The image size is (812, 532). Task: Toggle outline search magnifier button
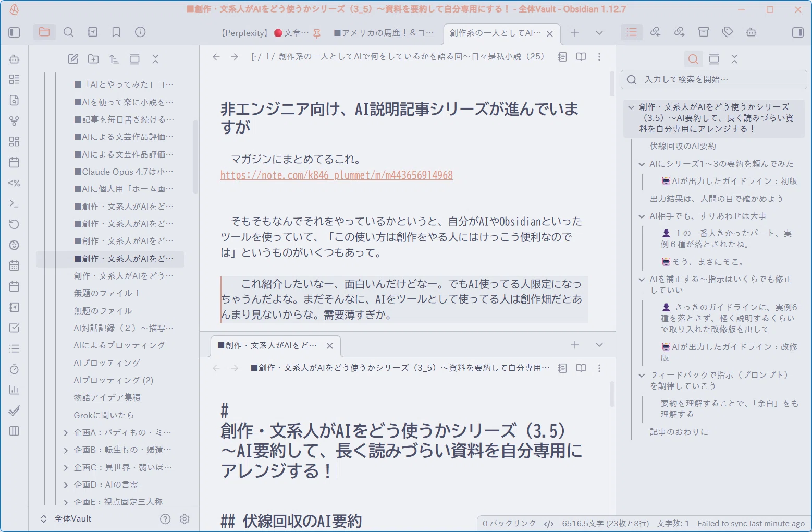pyautogui.click(x=693, y=59)
